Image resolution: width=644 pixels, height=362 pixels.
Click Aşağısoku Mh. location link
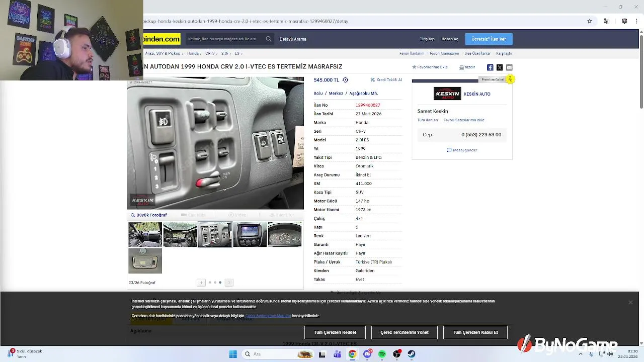click(x=363, y=94)
